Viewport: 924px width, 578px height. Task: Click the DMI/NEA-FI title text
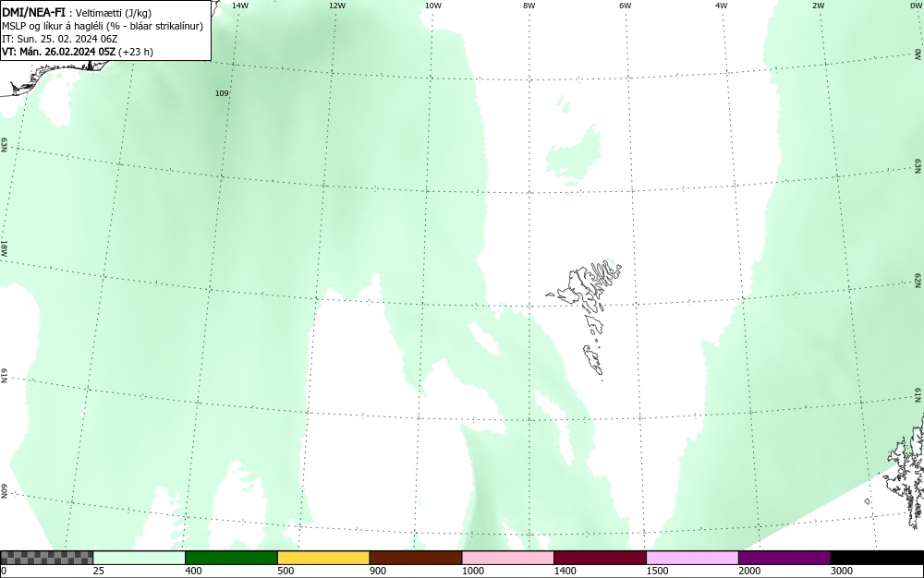[x=33, y=13]
